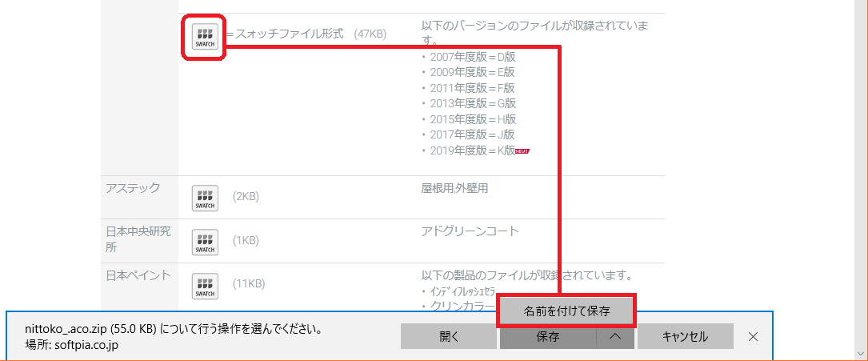Viewport: 868px width, 361px height.
Task: Expand the save options arrow next to 保存
Action: pos(615,337)
